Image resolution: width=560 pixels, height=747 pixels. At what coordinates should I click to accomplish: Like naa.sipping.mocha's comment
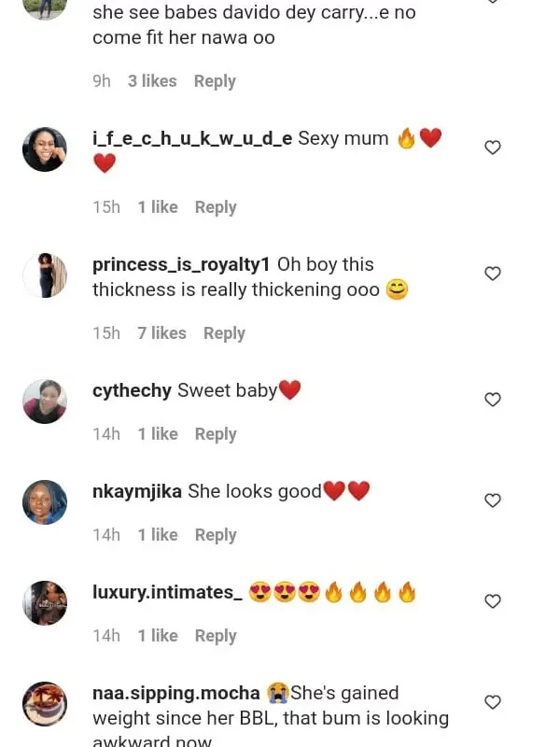[x=493, y=702]
